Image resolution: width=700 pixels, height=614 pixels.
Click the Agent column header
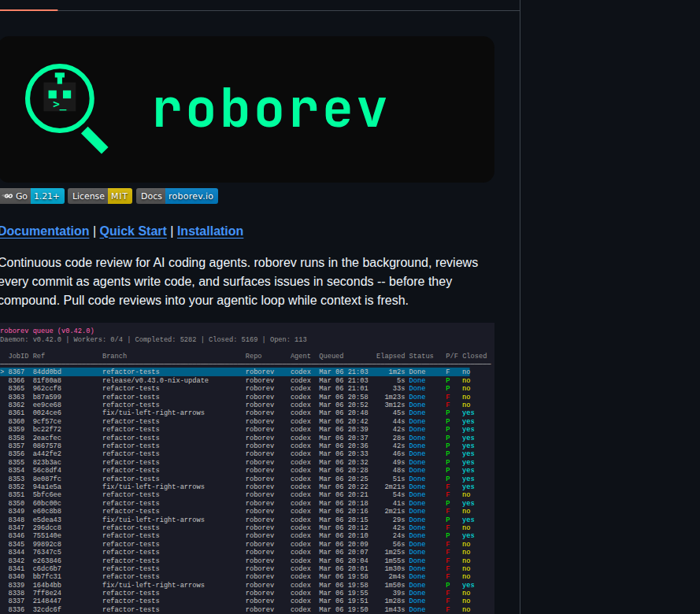click(301, 356)
